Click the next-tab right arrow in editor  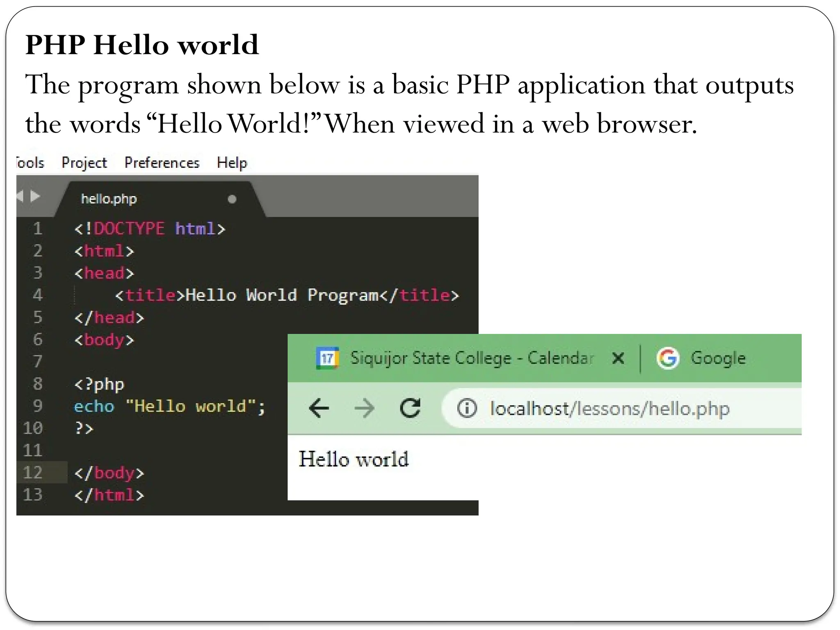(35, 196)
